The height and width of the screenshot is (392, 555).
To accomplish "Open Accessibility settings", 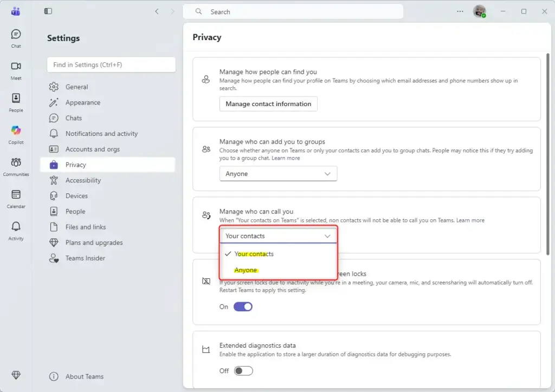I will [x=108, y=180].
